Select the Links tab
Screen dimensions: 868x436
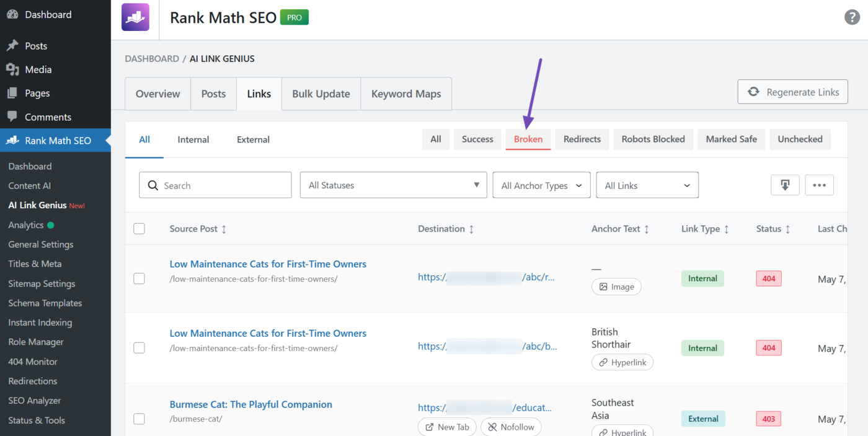(259, 94)
